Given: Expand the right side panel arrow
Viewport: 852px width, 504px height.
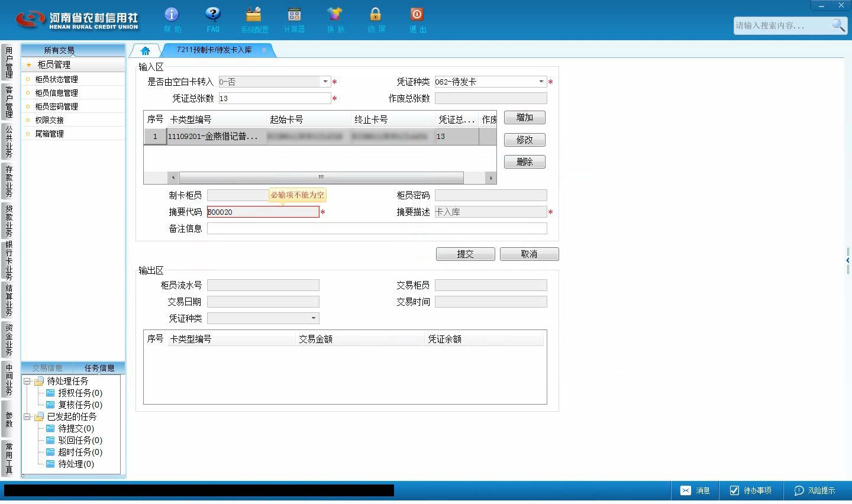Looking at the screenshot, I should pos(848,260).
